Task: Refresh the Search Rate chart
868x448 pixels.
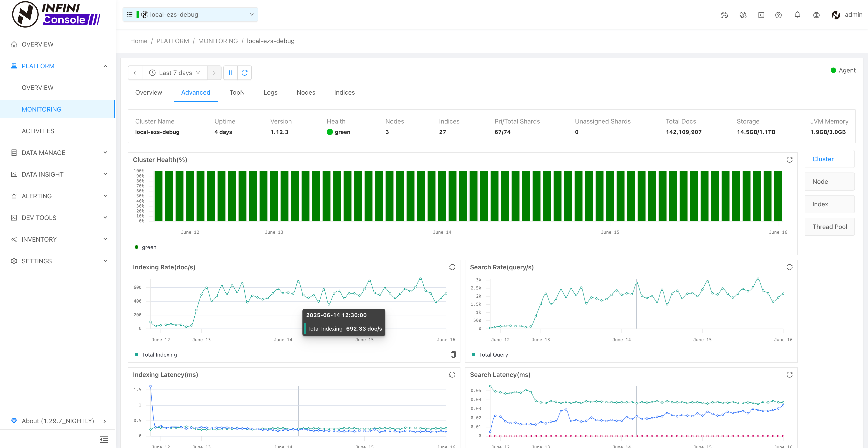Action: point(790,267)
